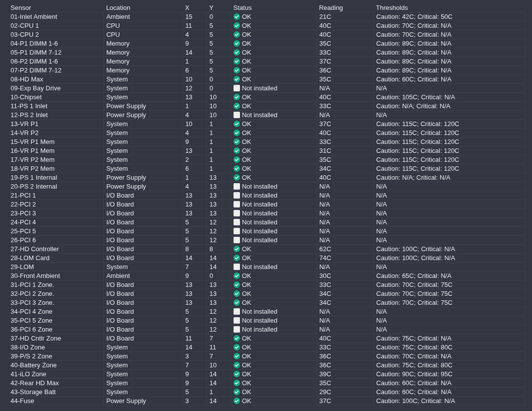Click the OK icon for 44-Fuse
532x411 pixels.
pyautogui.click(x=237, y=401)
